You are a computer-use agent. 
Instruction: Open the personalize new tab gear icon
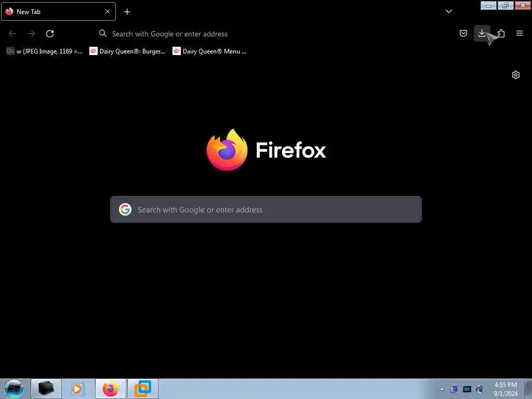pyautogui.click(x=516, y=75)
